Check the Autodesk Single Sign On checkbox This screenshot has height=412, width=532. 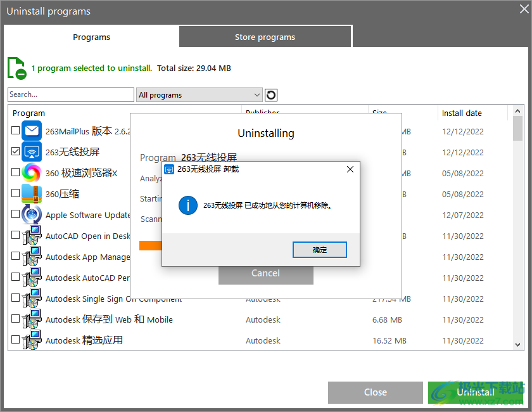coord(15,297)
